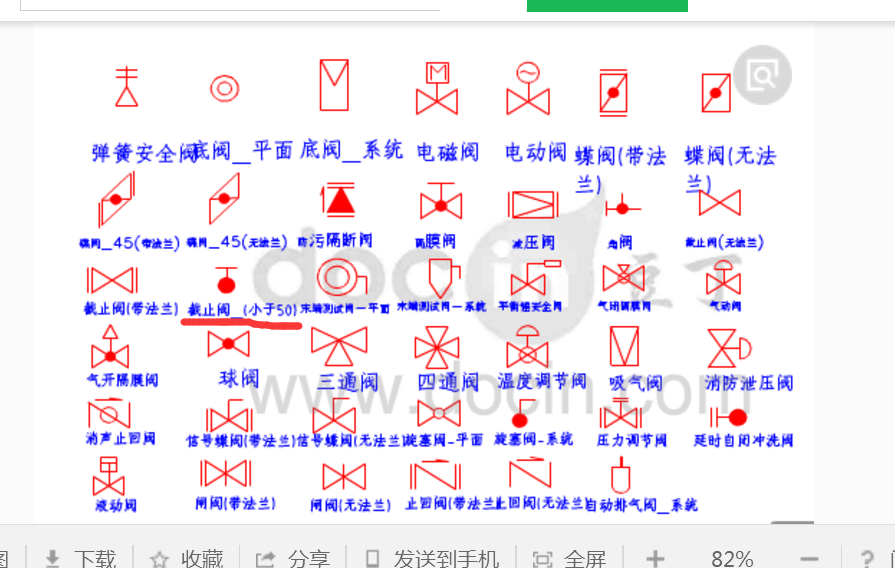Click the 旋塞阀-系统 symbol

523,413
